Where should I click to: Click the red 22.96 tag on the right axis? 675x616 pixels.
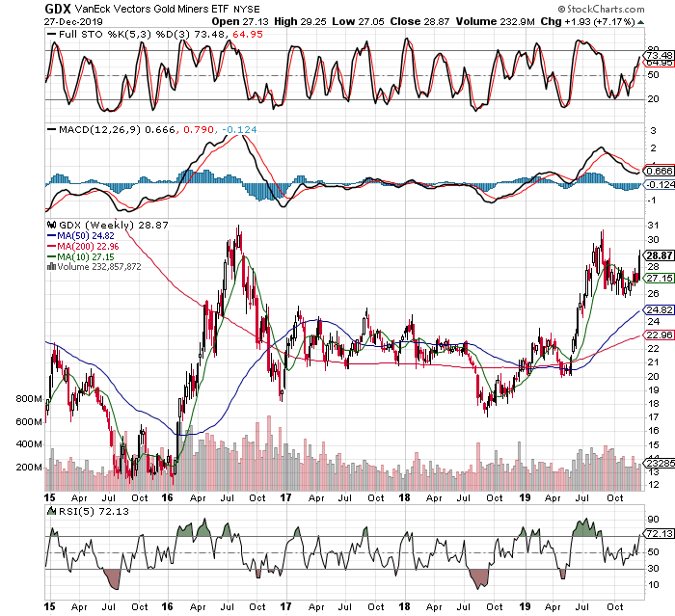pos(659,335)
